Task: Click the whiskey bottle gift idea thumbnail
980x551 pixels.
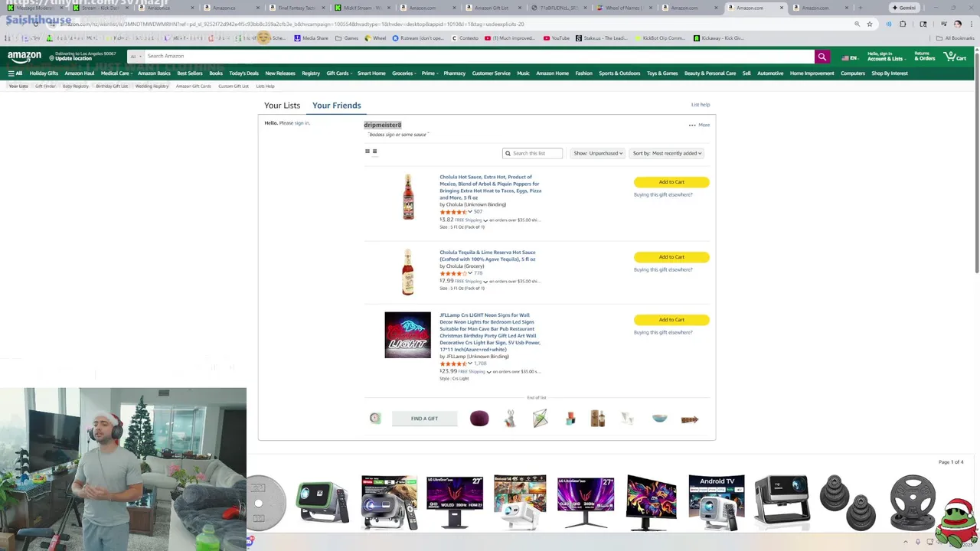Action: point(598,419)
